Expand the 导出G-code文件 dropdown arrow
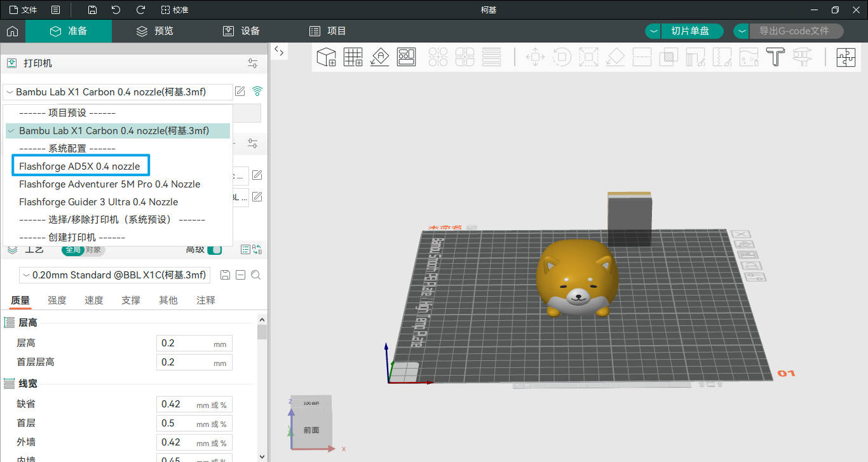Screen dimensions: 868x462 click(x=742, y=31)
